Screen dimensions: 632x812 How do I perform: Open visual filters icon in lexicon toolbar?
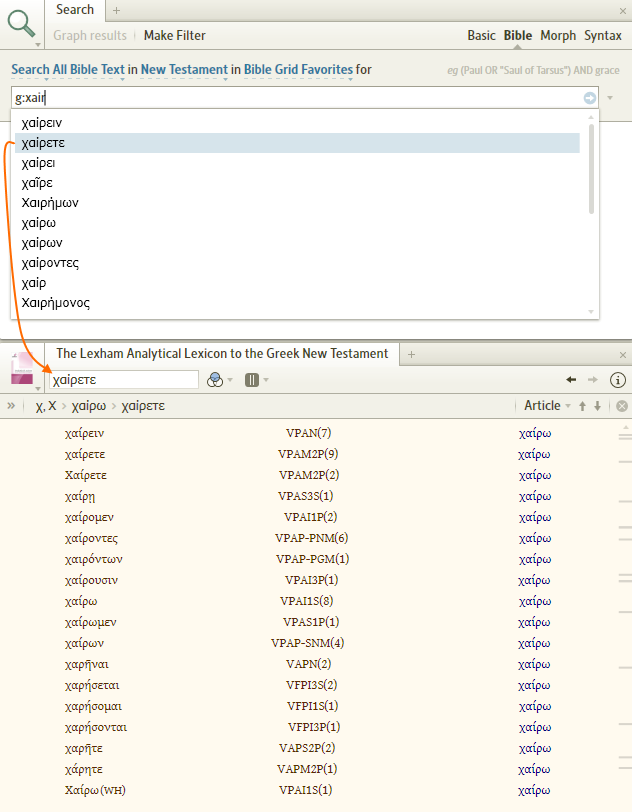(x=214, y=380)
